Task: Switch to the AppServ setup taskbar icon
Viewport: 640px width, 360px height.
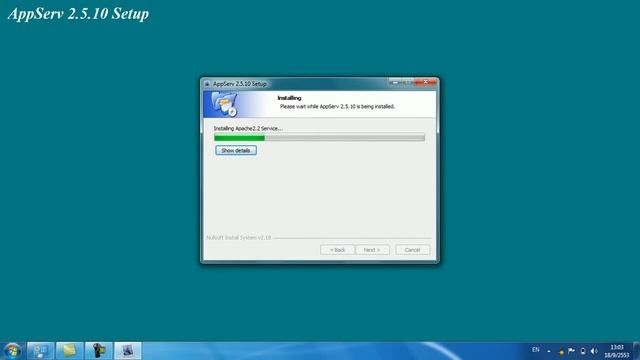Action: coord(128,351)
